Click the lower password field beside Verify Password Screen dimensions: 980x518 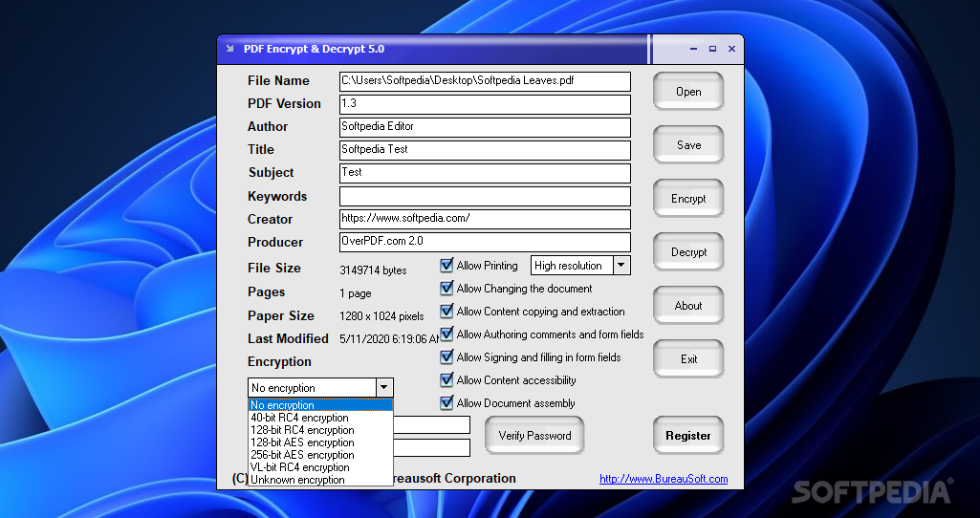[x=431, y=447]
